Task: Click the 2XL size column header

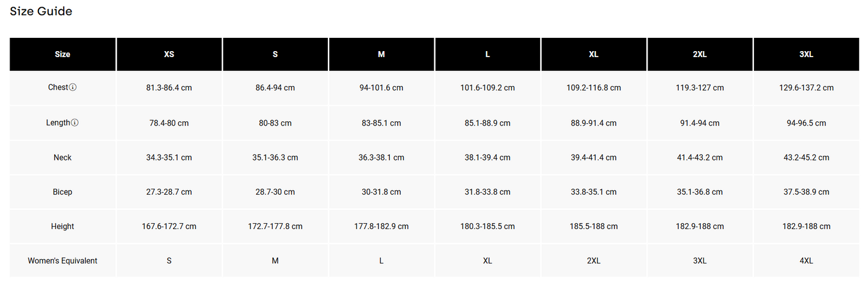Action: [x=700, y=54]
